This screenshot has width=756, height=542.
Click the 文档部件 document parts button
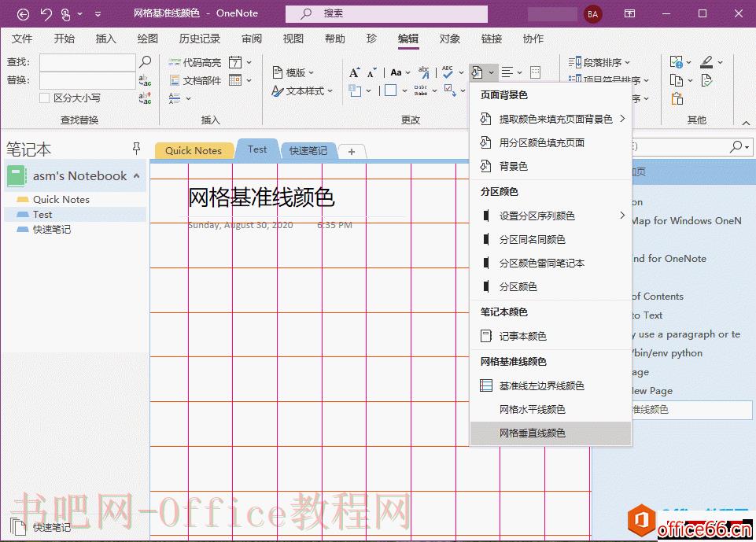click(195, 80)
